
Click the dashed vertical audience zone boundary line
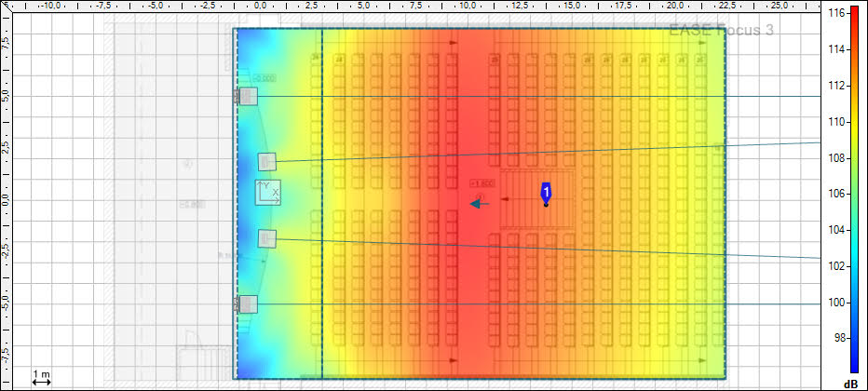click(321, 203)
